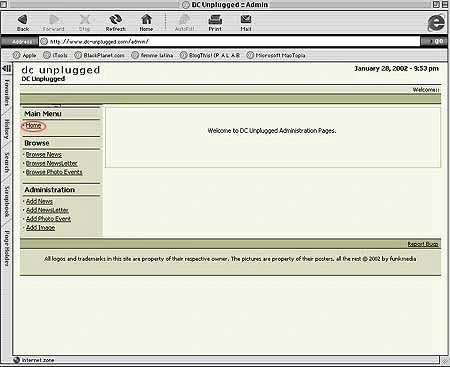This screenshot has width=450, height=367.
Task: Go to the browser Home toolbar icon
Action: [146, 23]
